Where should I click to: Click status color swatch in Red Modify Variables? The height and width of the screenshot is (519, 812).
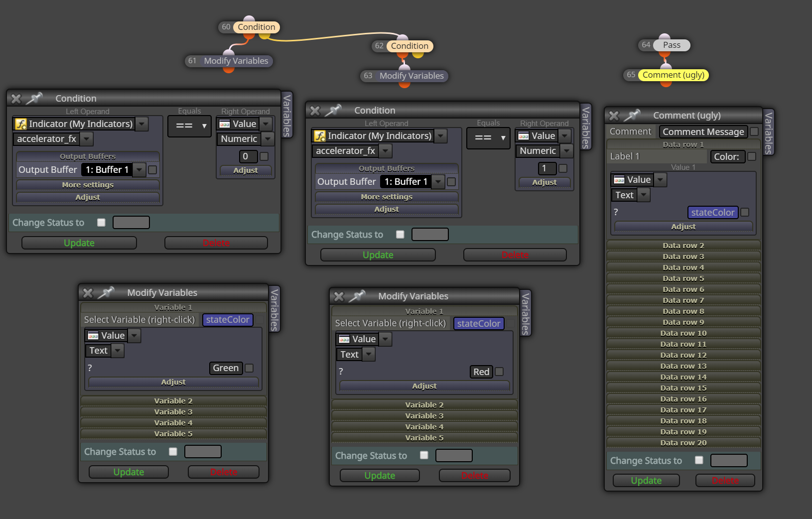[x=454, y=455]
